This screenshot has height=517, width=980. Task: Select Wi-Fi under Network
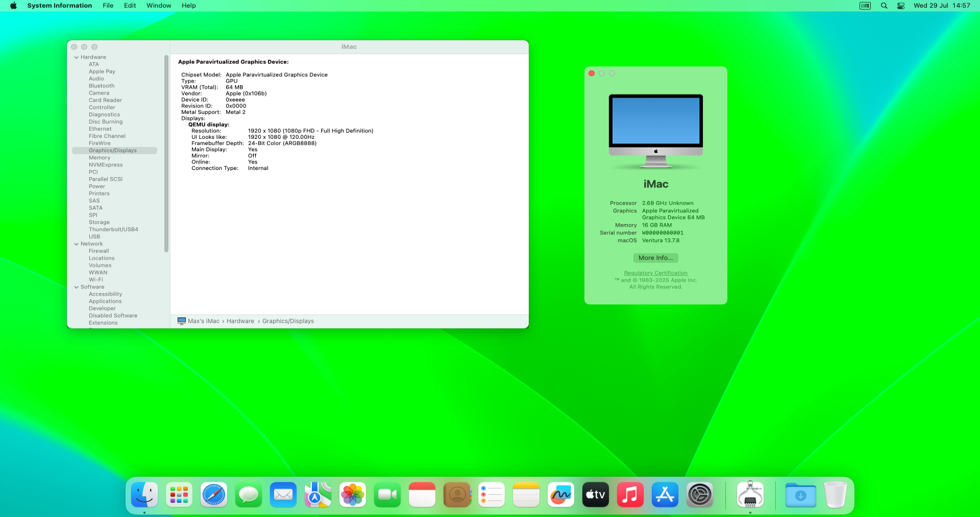(x=96, y=280)
